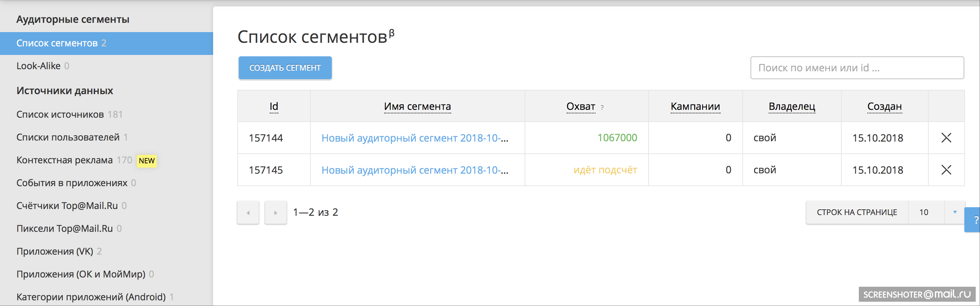Click the Создать сегмент button
Viewport: 980px width, 306px height.
click(x=285, y=68)
